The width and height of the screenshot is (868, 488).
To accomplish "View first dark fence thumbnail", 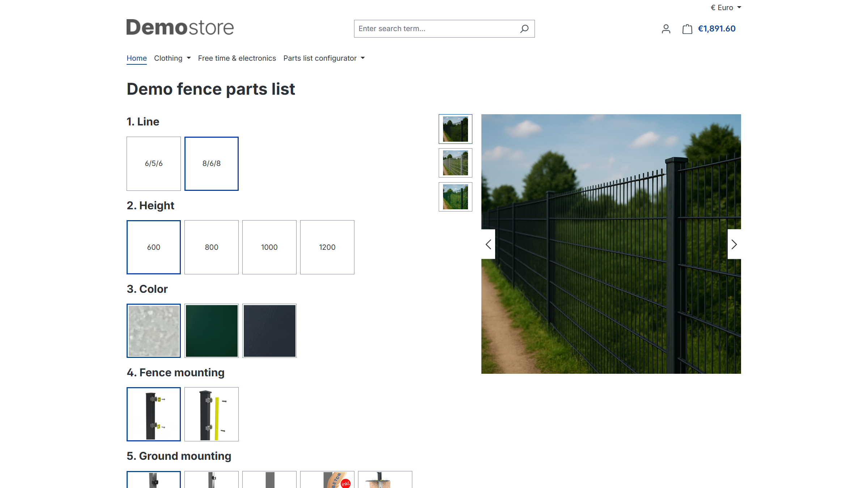I will 455,129.
